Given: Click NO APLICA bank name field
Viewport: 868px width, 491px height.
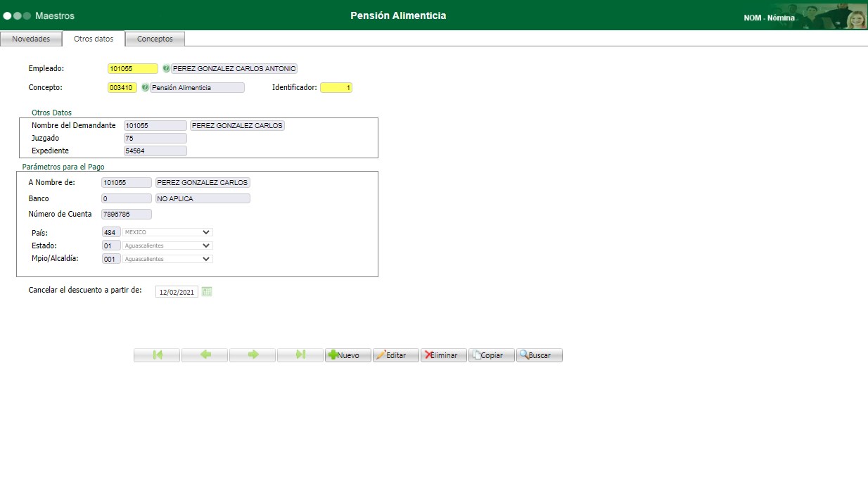Looking at the screenshot, I should (203, 199).
